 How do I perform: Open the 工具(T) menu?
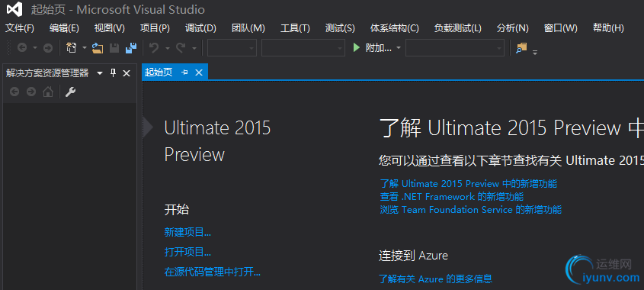(295, 28)
